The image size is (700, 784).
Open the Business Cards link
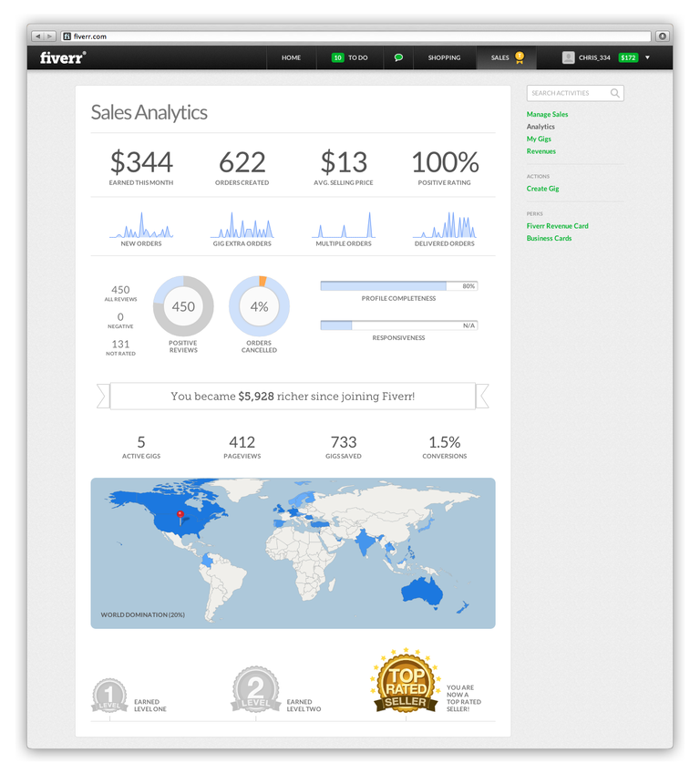(x=549, y=238)
